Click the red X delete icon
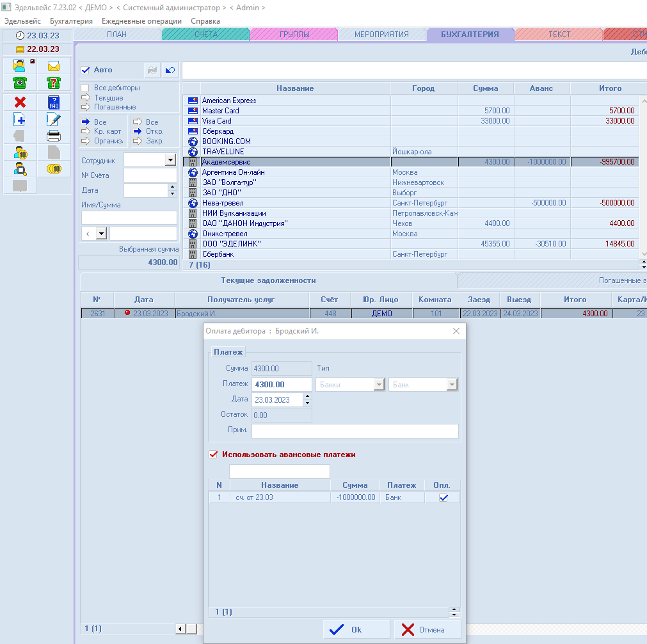Image resolution: width=647 pixels, height=644 pixels. tap(20, 102)
